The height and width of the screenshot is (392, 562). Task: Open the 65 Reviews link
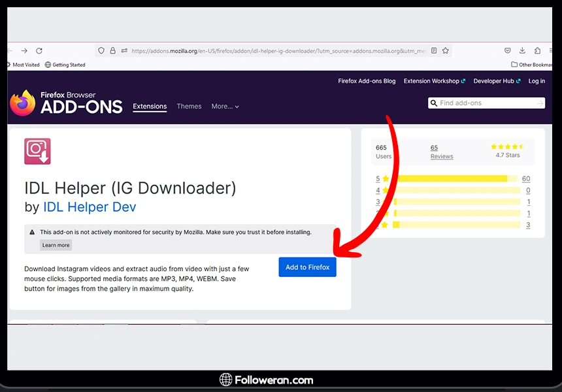click(x=441, y=152)
